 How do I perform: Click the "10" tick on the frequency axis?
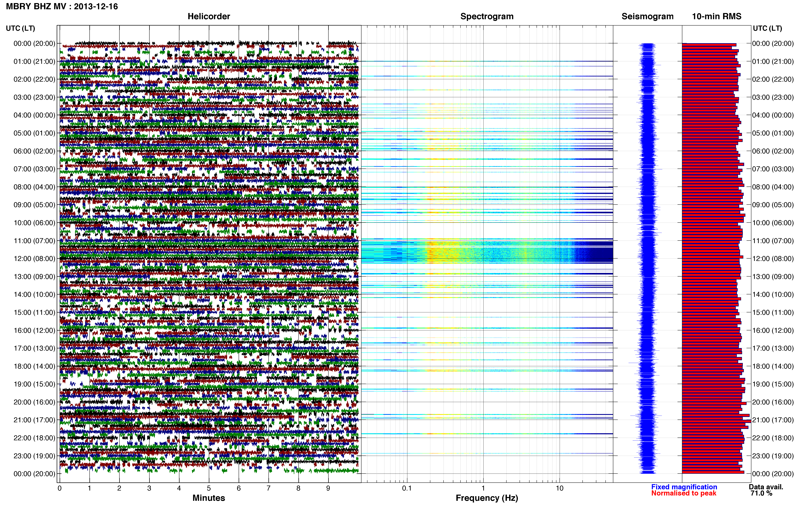tap(559, 488)
